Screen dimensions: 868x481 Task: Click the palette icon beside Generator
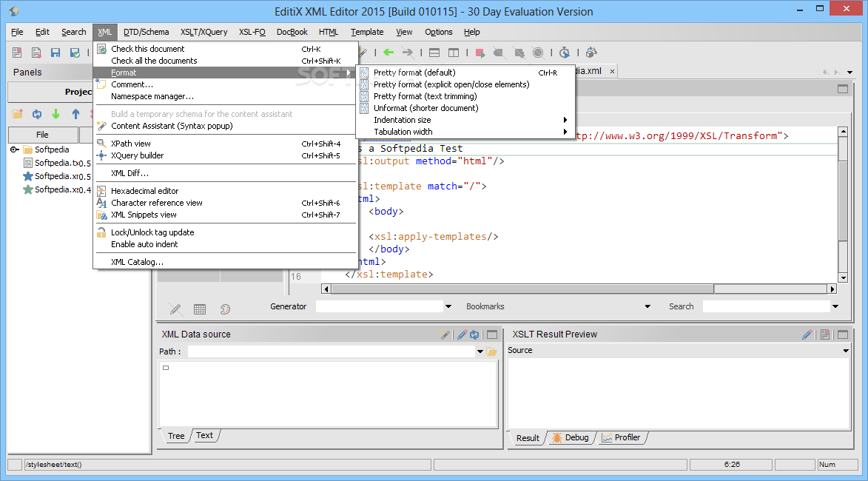tap(225, 309)
